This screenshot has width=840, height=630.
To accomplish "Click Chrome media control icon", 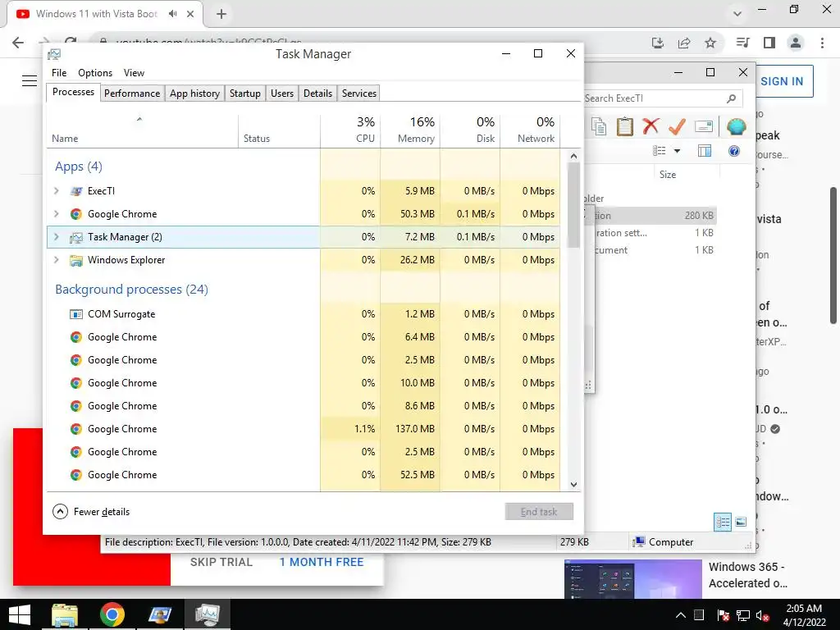I will 742,43.
